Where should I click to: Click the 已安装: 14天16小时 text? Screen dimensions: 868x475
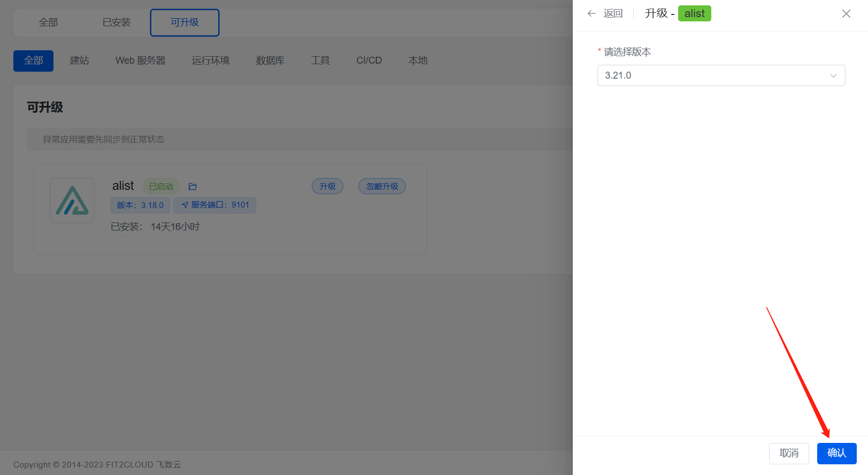[x=155, y=227]
